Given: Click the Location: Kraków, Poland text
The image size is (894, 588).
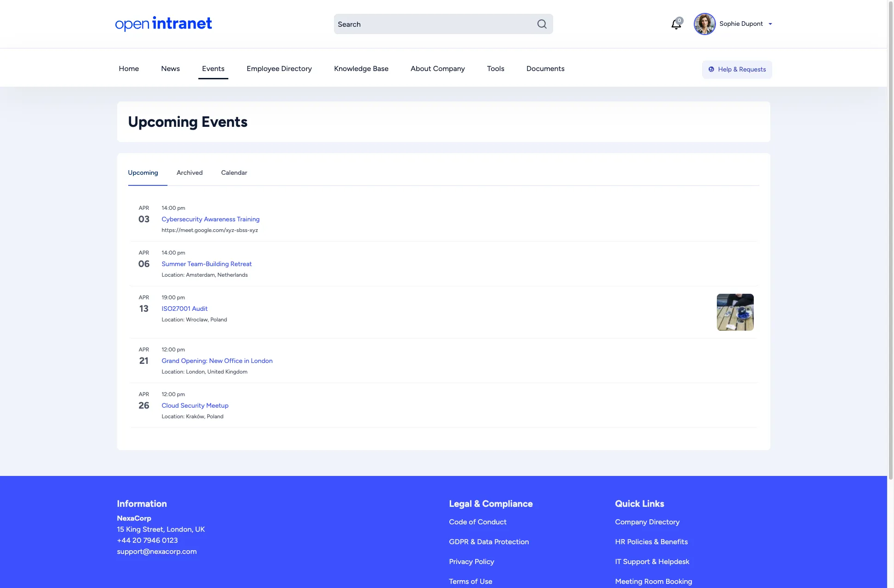Looking at the screenshot, I should 192,416.
